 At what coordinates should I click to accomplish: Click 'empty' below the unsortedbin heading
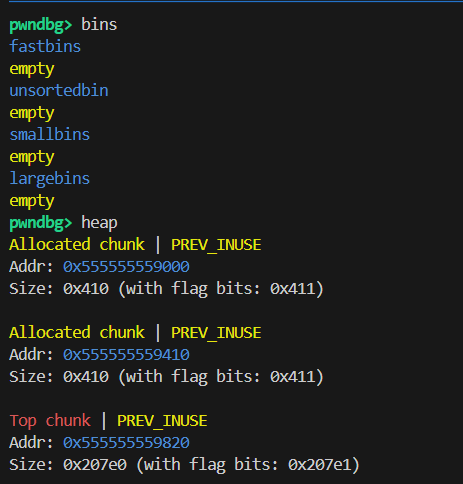(x=32, y=113)
